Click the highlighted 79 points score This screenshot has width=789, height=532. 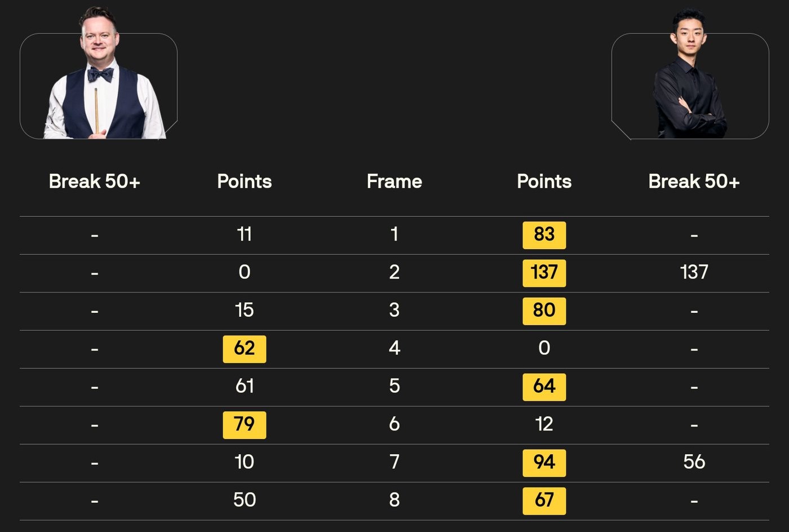(244, 424)
